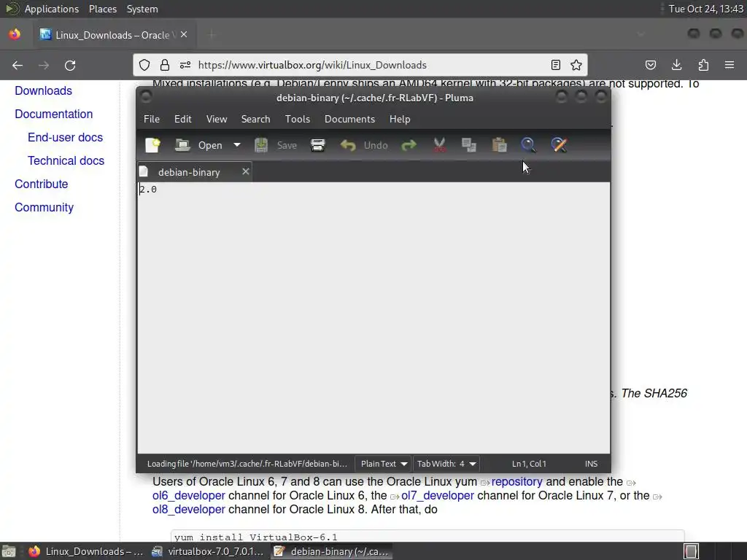Switch to debian-binary taskbar entry
Image resolution: width=747 pixels, height=560 pixels.
332,551
